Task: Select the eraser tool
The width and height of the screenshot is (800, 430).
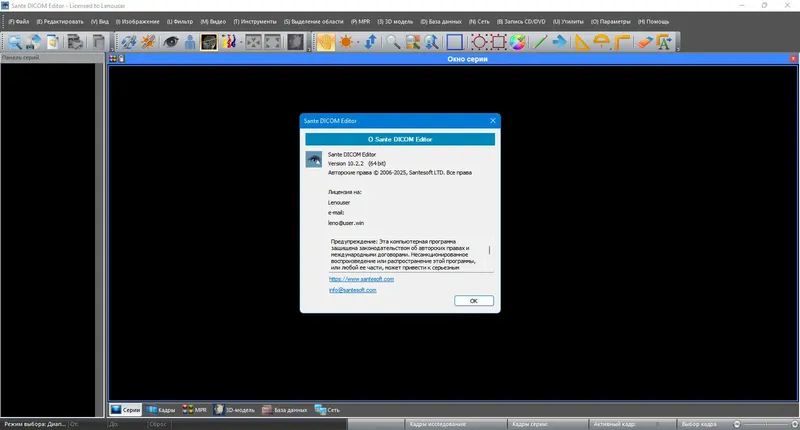Action: (644, 42)
